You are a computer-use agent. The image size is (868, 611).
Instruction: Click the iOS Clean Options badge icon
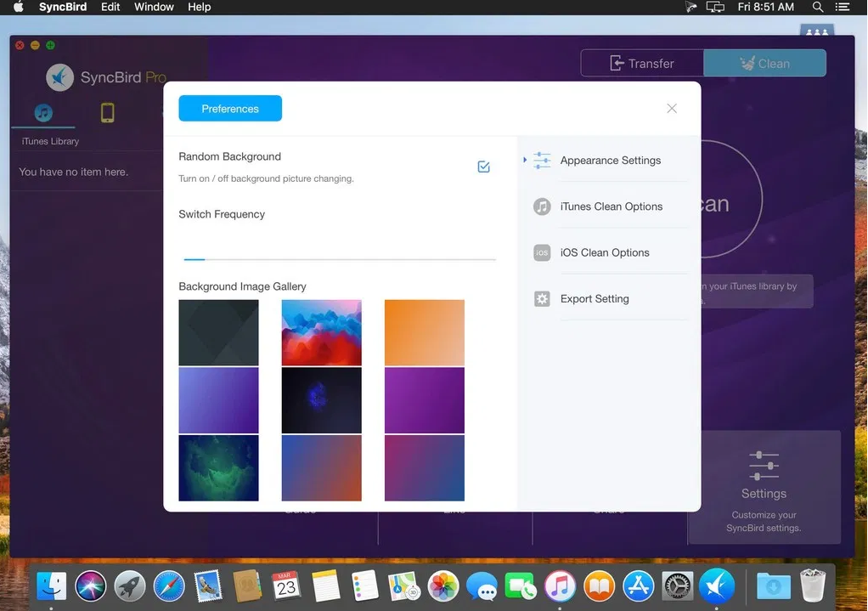542,252
